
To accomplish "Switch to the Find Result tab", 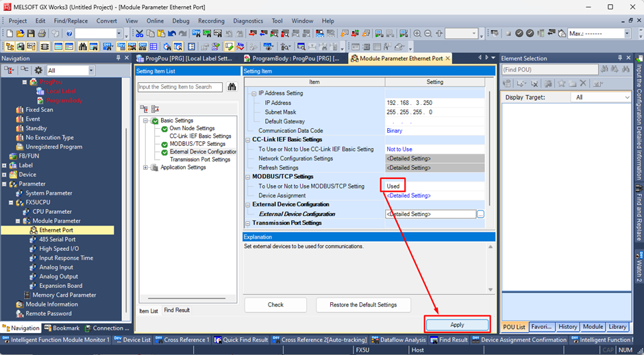I will click(177, 310).
